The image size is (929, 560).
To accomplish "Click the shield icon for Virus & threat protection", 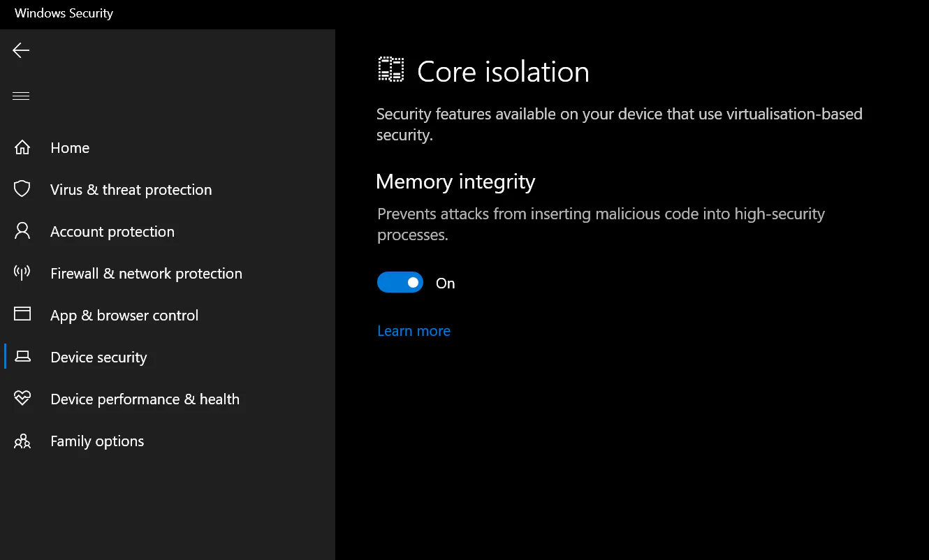I will click(22, 189).
